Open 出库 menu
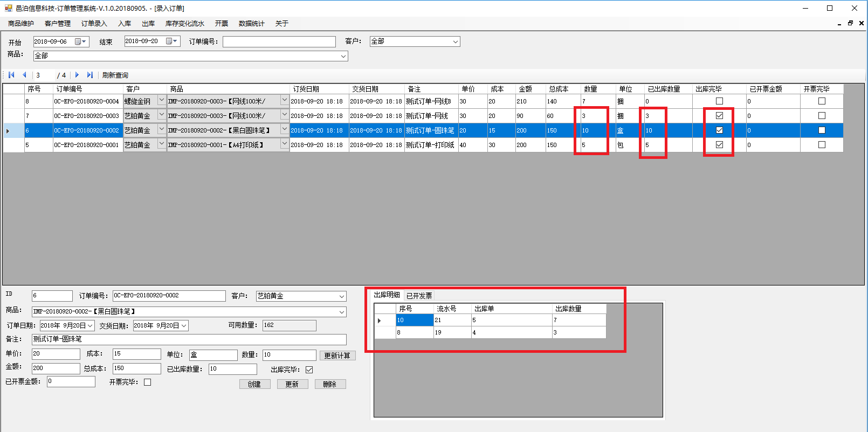868x432 pixels. [x=148, y=23]
